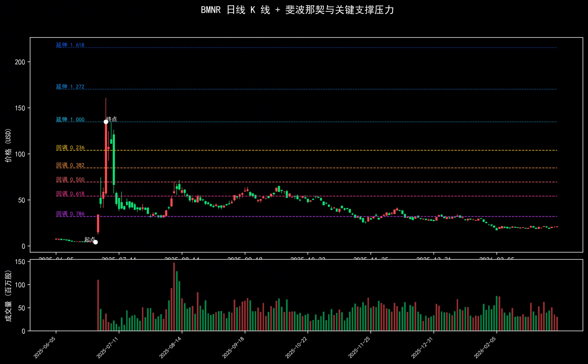This screenshot has width=588, height=364.
Task: Click the tallest red volume bar
Action: point(174,297)
